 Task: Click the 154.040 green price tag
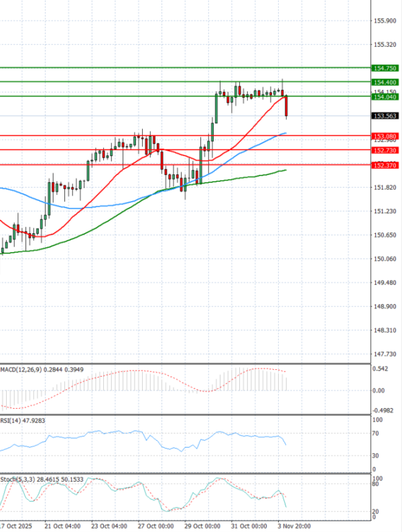tap(384, 97)
